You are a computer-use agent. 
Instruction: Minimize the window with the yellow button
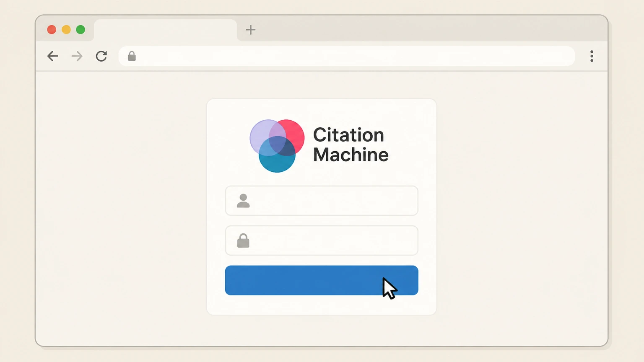66,30
